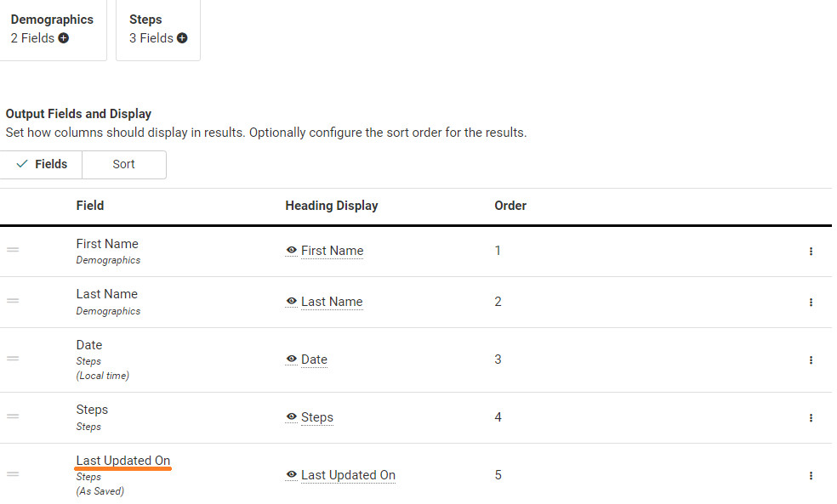
Task: Click drag handle beside Date field
Action: (13, 359)
